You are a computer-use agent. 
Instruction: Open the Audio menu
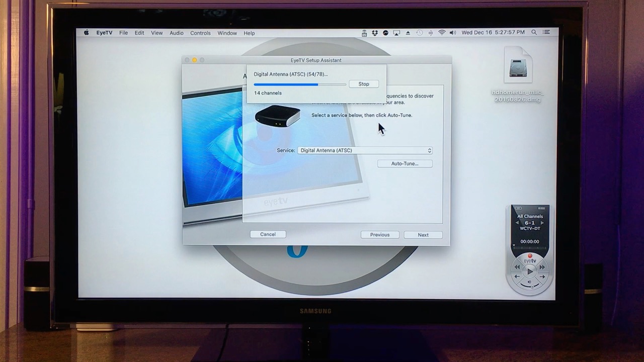177,33
